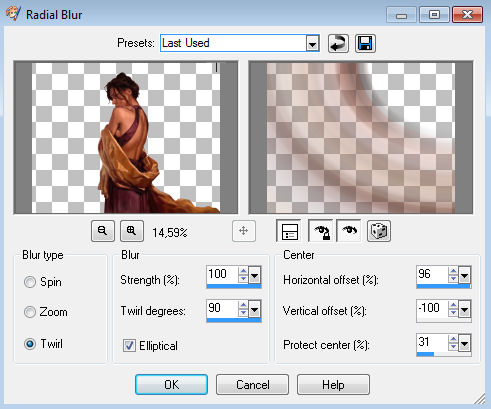Screen dimensions: 491x409
Task: Expand the Protect center dropdown arrow
Action: click(x=465, y=343)
